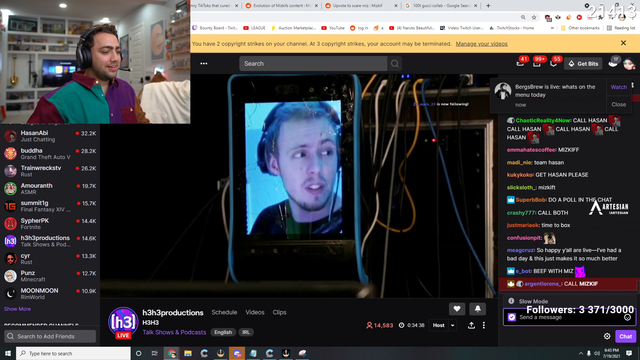
Task: Open Windows Start menu
Action: pyautogui.click(x=8, y=353)
